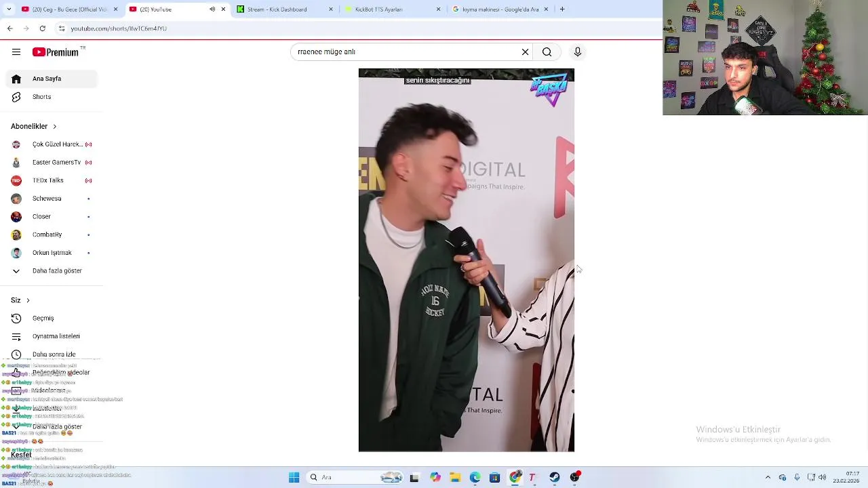Open volume control in system tray
Image resolution: width=868 pixels, height=488 pixels.
[x=823, y=477]
